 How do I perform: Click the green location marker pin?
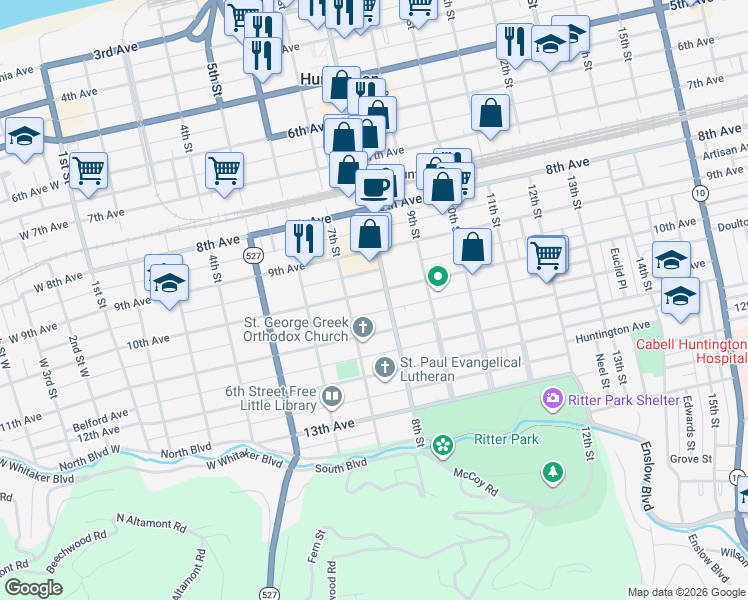coord(437,277)
